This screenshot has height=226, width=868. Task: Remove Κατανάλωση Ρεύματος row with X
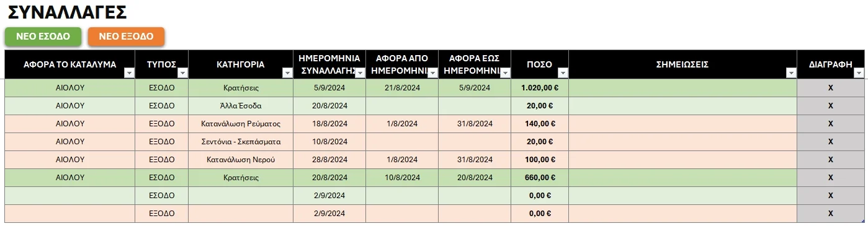coord(830,124)
